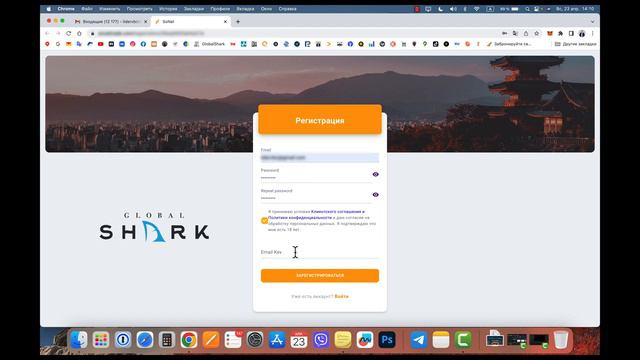Launch green Camtasia from the Dock

point(463,340)
